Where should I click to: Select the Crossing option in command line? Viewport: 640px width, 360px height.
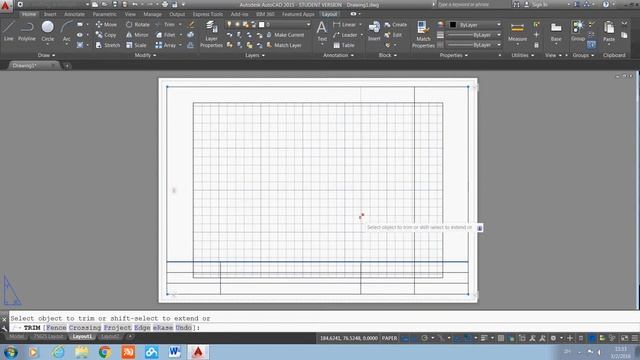click(x=85, y=328)
